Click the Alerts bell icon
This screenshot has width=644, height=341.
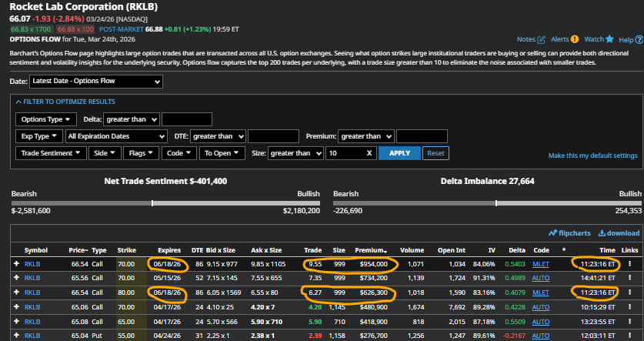point(574,38)
